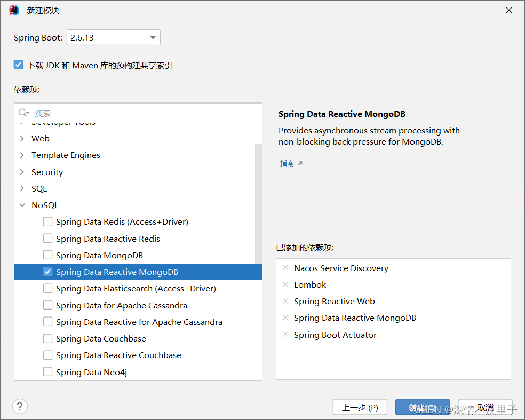Click the 上一步 (P) button

[x=360, y=407]
